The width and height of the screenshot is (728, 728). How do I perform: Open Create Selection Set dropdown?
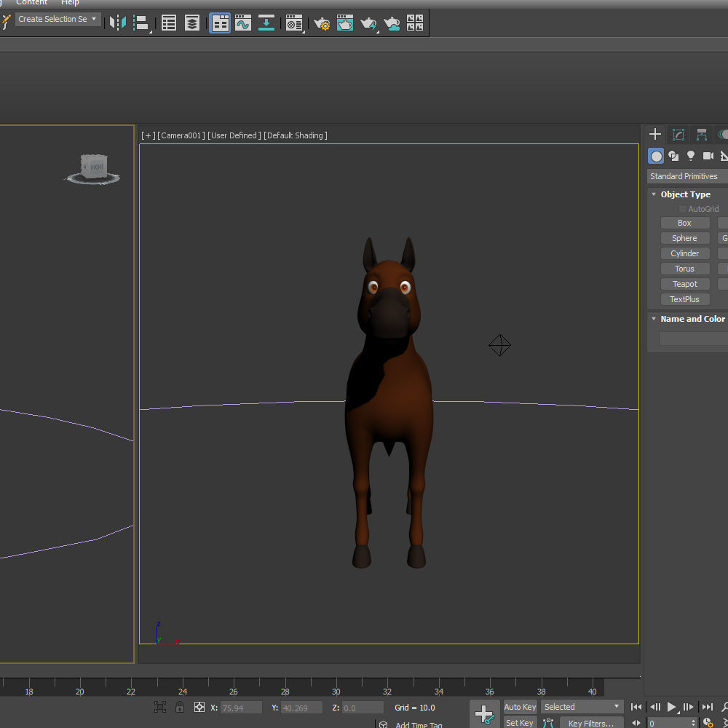pos(58,19)
